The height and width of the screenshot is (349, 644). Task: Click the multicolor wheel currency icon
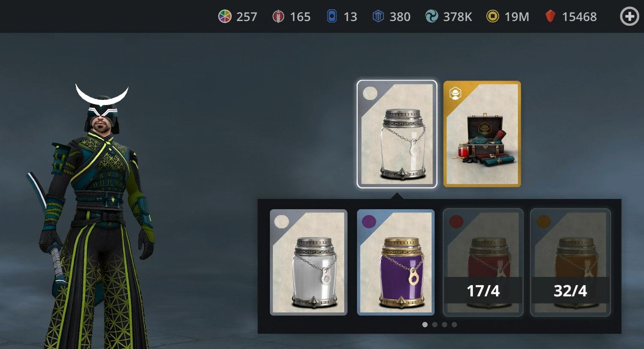coord(225,16)
